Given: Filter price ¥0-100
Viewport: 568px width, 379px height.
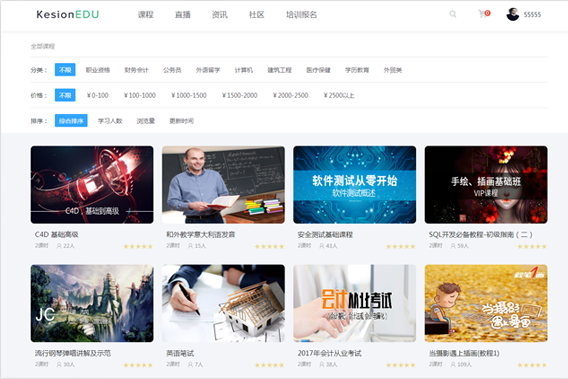Looking at the screenshot, I should [x=97, y=95].
